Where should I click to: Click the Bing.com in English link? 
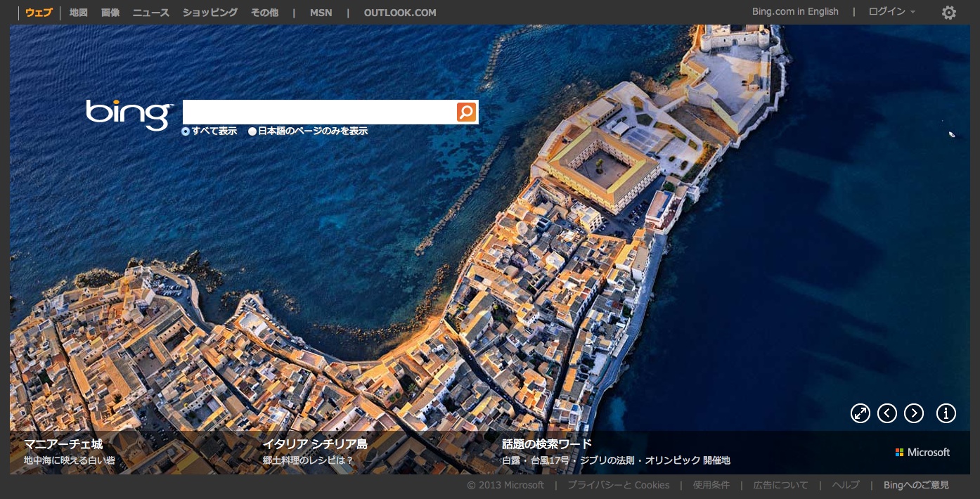pos(794,12)
